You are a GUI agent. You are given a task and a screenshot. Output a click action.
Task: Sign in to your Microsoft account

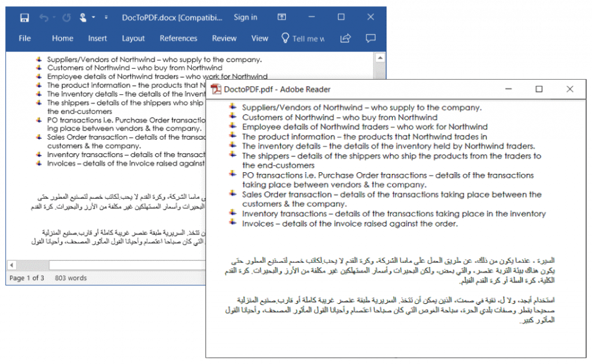point(246,17)
